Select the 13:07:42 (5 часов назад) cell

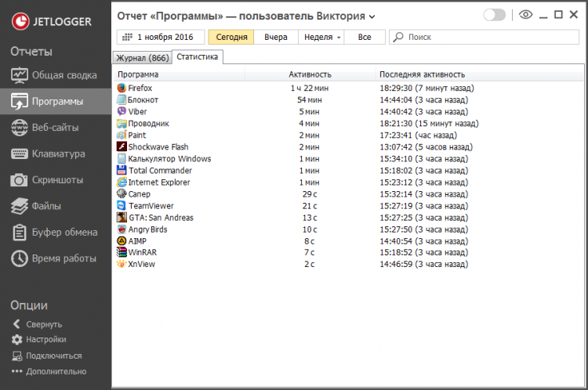(426, 147)
